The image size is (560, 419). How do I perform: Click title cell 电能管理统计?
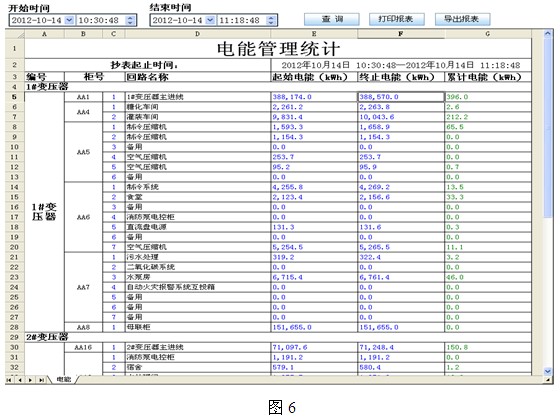(x=278, y=48)
